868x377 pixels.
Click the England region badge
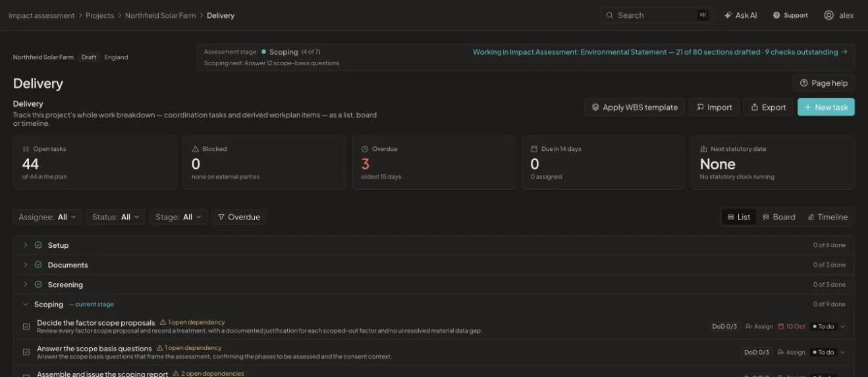point(117,57)
